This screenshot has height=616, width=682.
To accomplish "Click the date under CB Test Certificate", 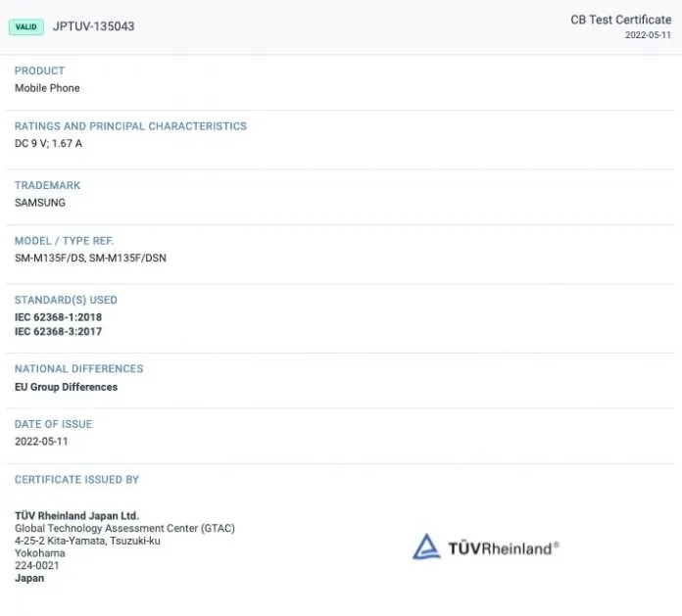I will click(648, 35).
